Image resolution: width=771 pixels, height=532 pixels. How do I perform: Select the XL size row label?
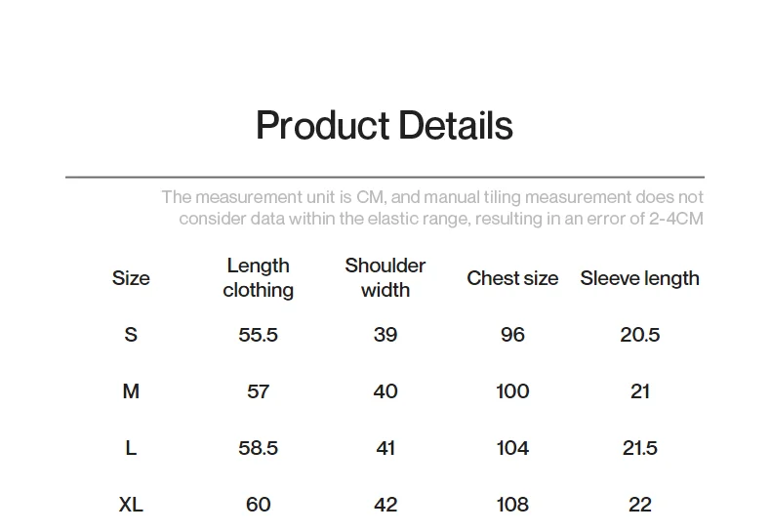[131, 505]
